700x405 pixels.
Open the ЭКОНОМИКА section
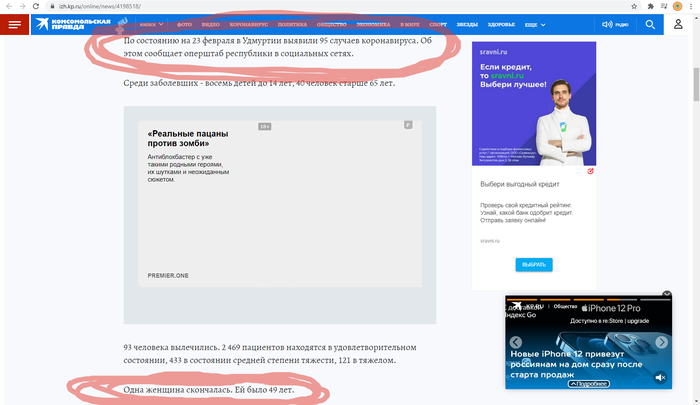tap(373, 25)
